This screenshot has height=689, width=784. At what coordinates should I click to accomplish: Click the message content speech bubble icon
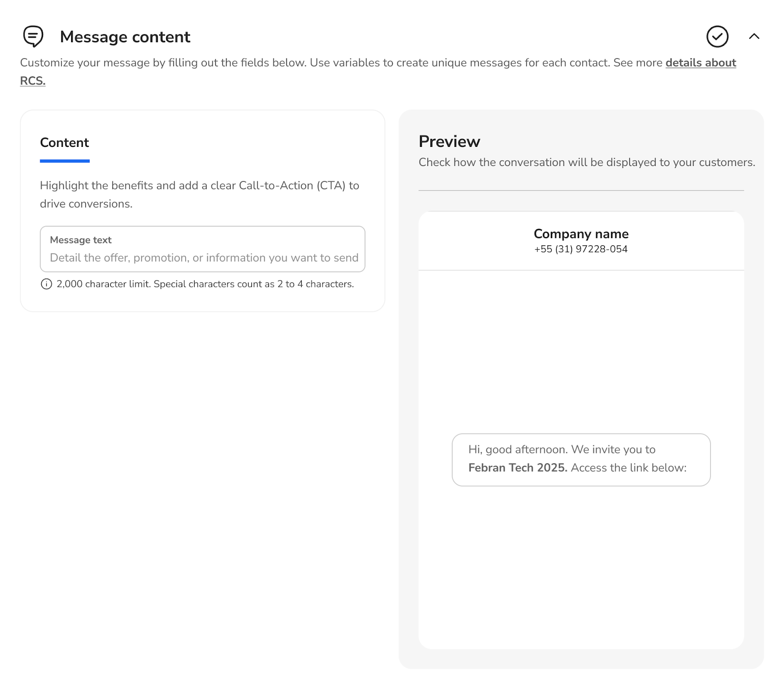point(33,37)
